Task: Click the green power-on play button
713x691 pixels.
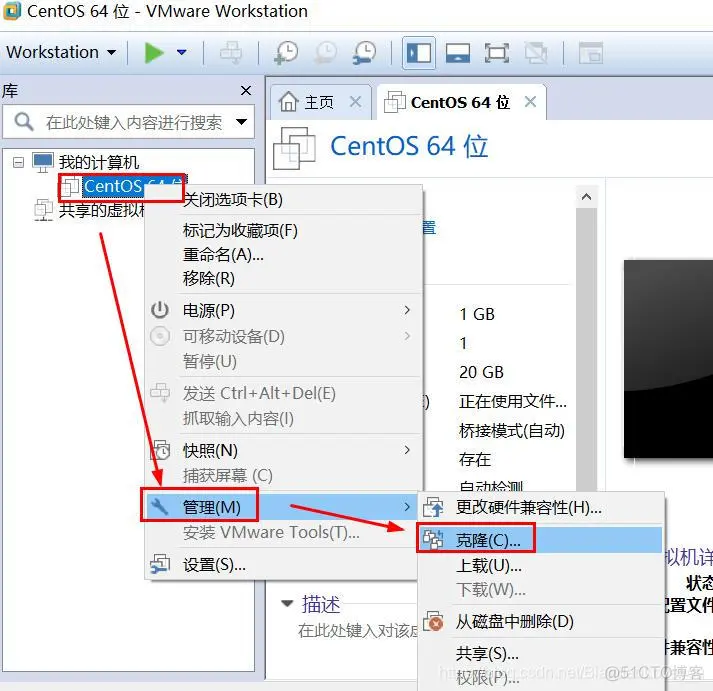Action: (154, 53)
